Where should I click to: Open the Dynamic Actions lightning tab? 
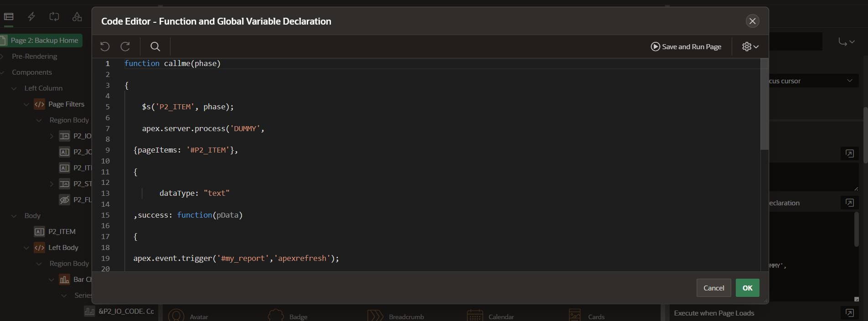click(31, 17)
